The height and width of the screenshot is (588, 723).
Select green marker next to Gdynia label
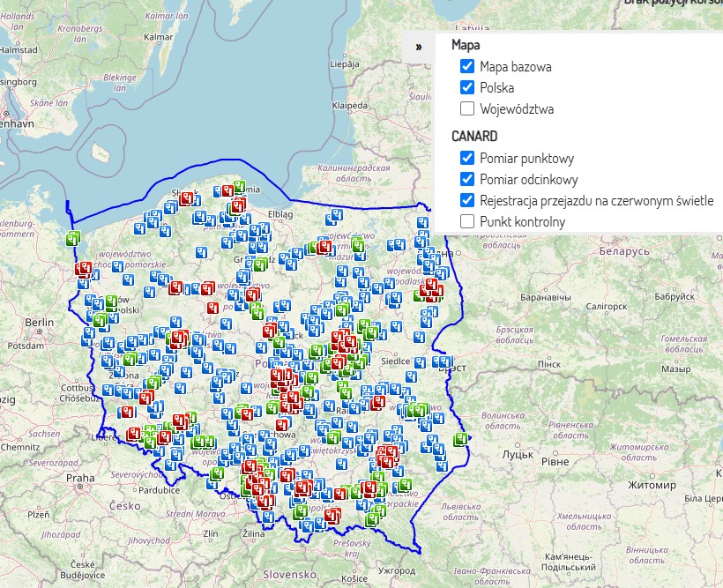point(239,187)
